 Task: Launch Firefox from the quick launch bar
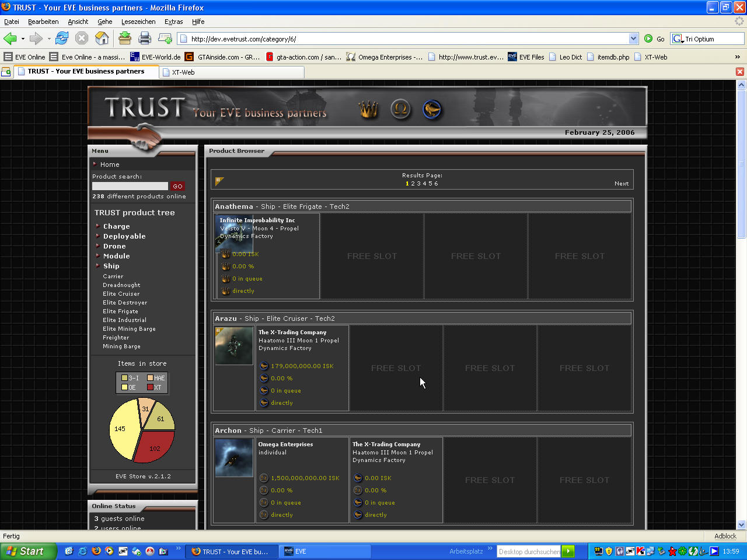coord(96,551)
